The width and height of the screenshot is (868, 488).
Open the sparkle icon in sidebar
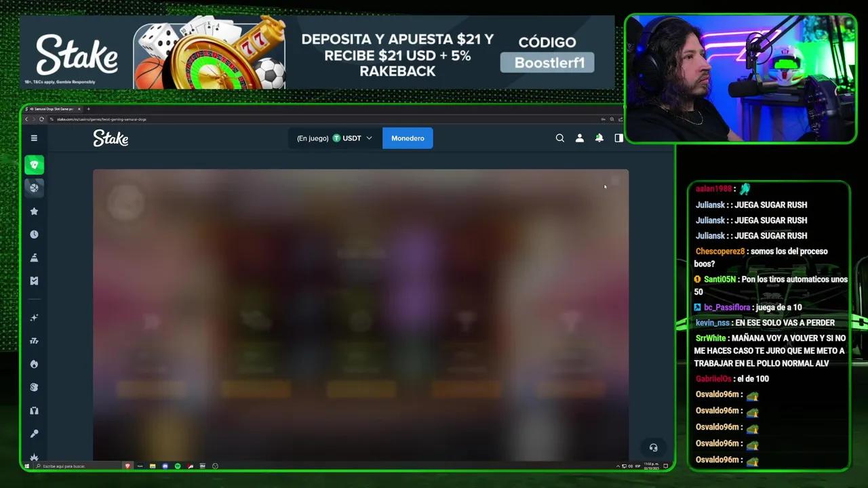pos(34,318)
